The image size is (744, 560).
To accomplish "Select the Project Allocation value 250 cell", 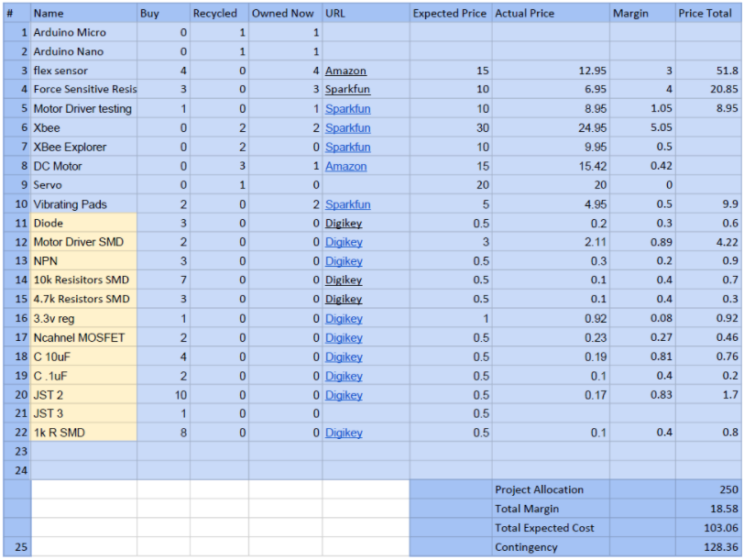I will [708, 489].
